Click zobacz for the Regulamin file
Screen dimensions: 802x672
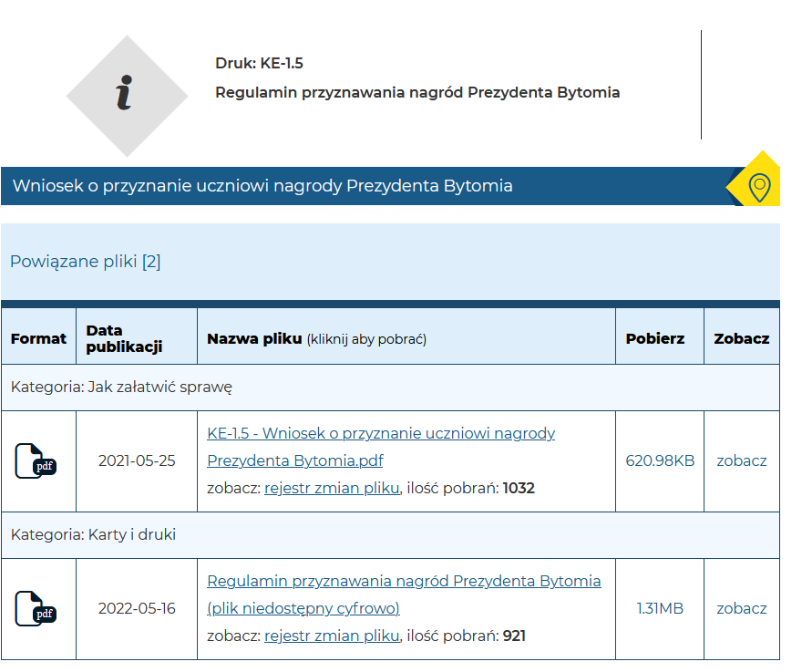[x=742, y=609]
